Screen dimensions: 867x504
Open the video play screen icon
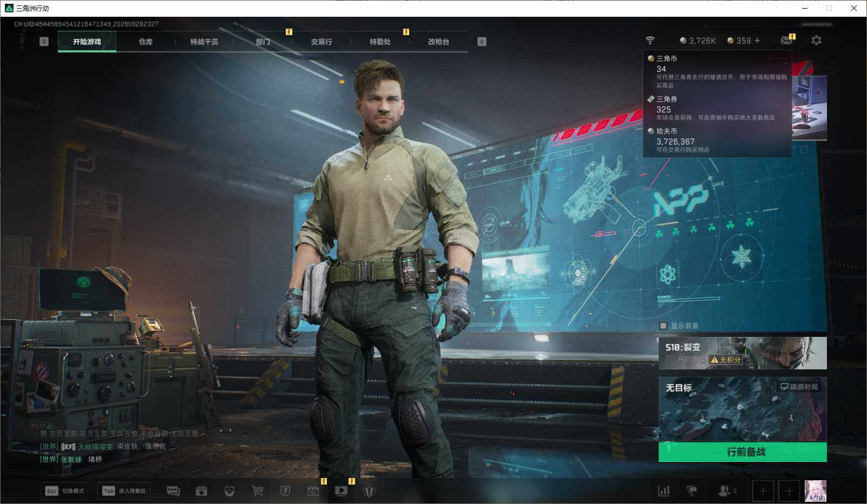(x=341, y=491)
